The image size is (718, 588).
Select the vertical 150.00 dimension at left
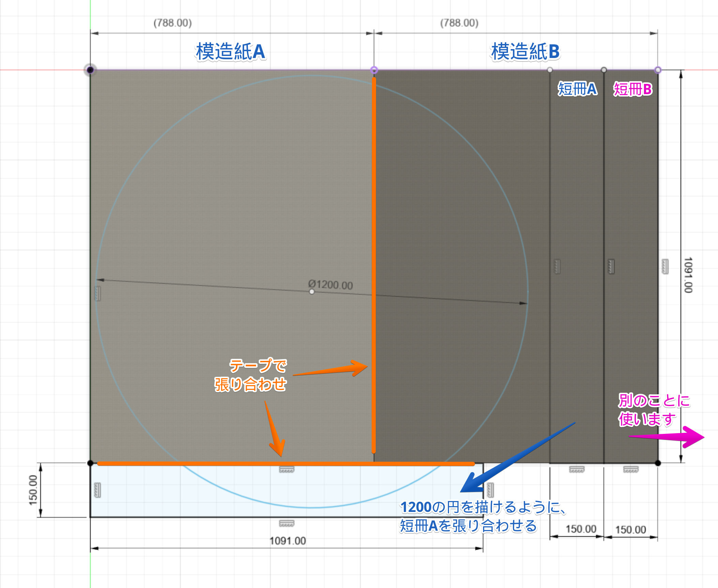pos(33,490)
